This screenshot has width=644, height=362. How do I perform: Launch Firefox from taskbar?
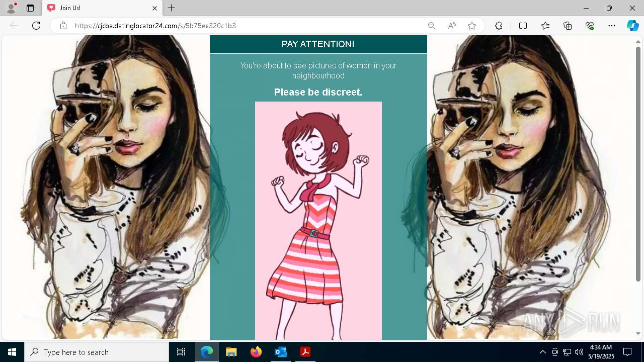(x=256, y=352)
